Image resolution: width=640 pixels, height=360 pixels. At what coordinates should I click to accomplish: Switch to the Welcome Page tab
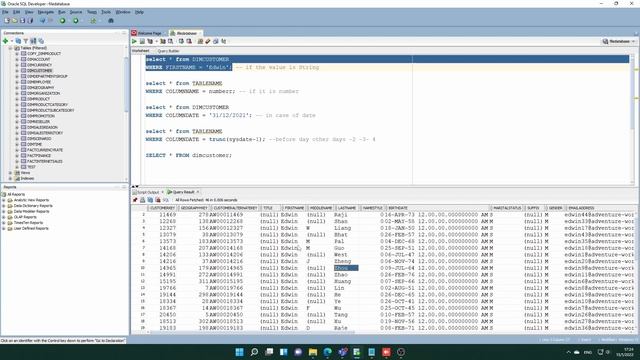point(149,33)
